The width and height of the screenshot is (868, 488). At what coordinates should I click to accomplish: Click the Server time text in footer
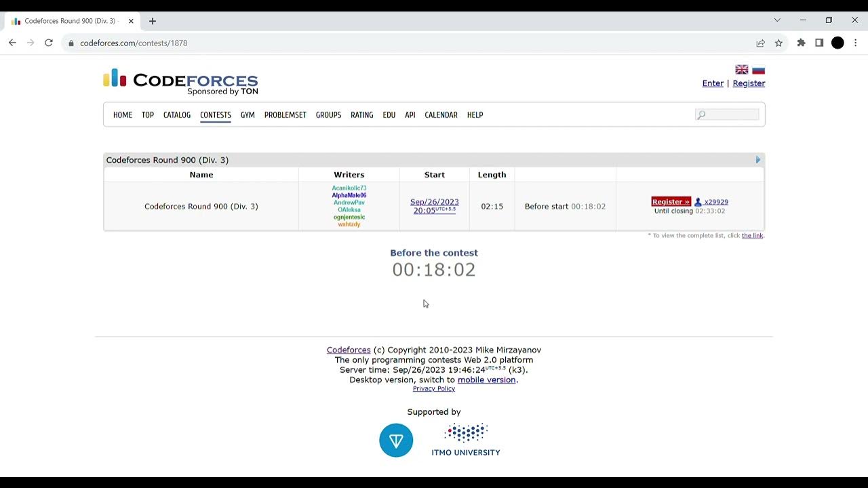click(434, 370)
